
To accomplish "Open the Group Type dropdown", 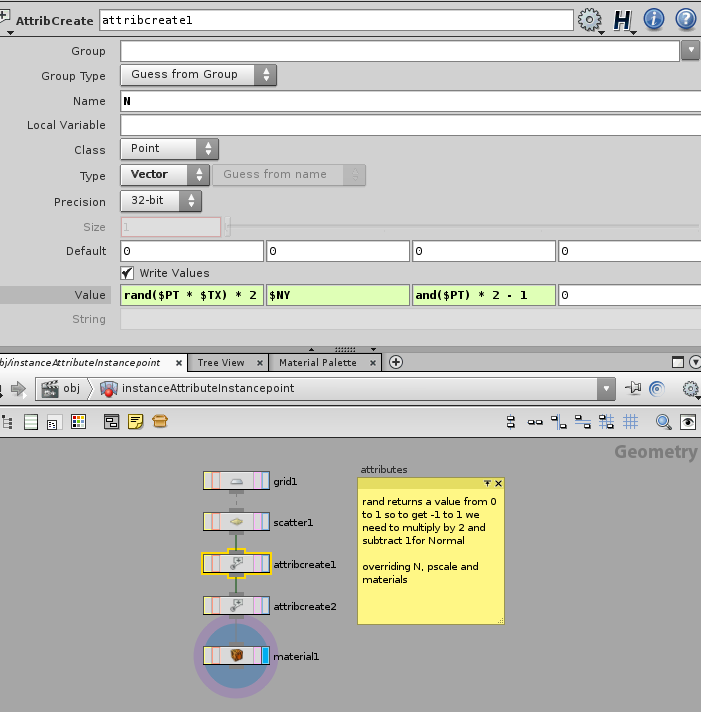I will [198, 75].
